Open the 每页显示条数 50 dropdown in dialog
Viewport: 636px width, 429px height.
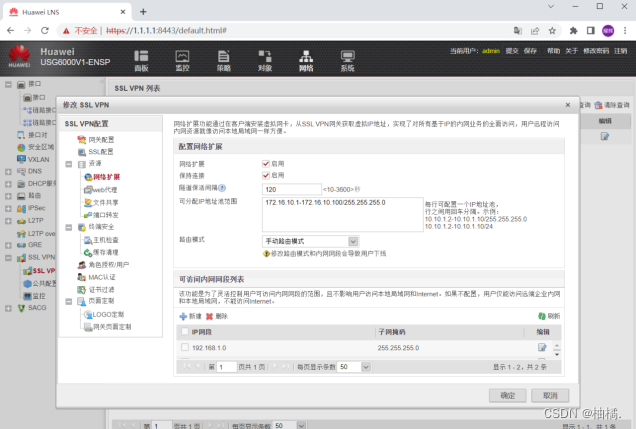pyautogui.click(x=365, y=367)
